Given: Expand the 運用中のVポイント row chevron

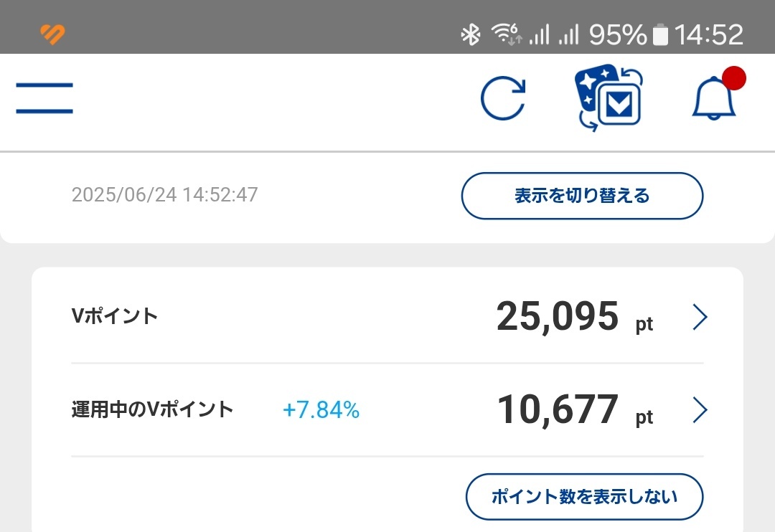Looking at the screenshot, I should [x=700, y=409].
